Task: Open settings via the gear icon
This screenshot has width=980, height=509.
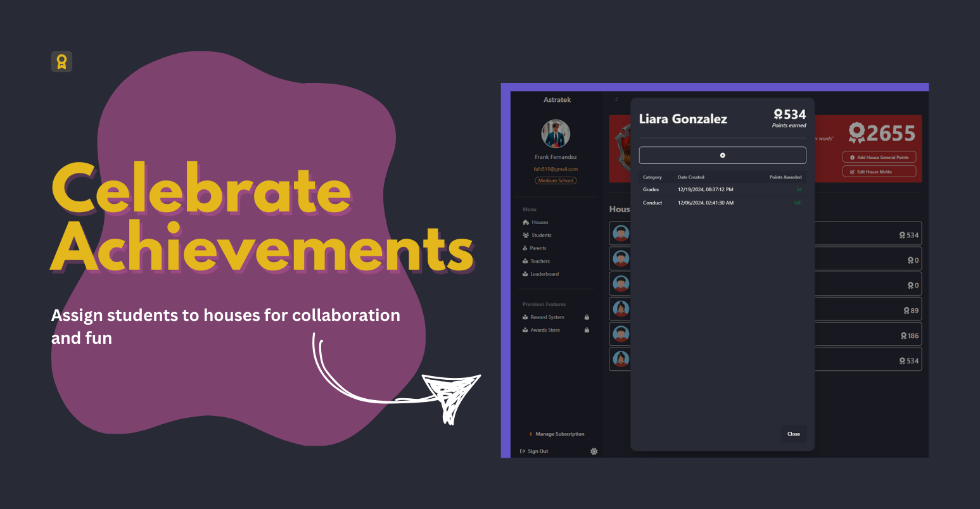Action: pyautogui.click(x=594, y=451)
